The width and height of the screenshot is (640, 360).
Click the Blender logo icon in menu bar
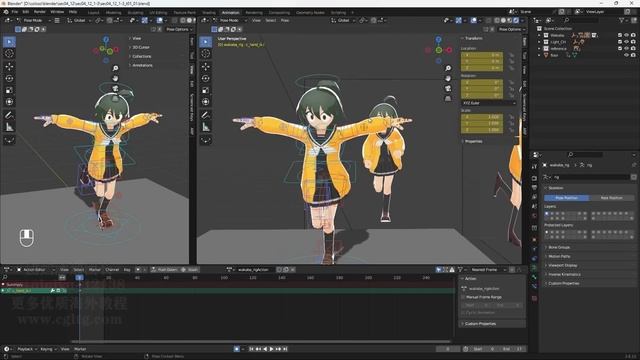(6, 12)
